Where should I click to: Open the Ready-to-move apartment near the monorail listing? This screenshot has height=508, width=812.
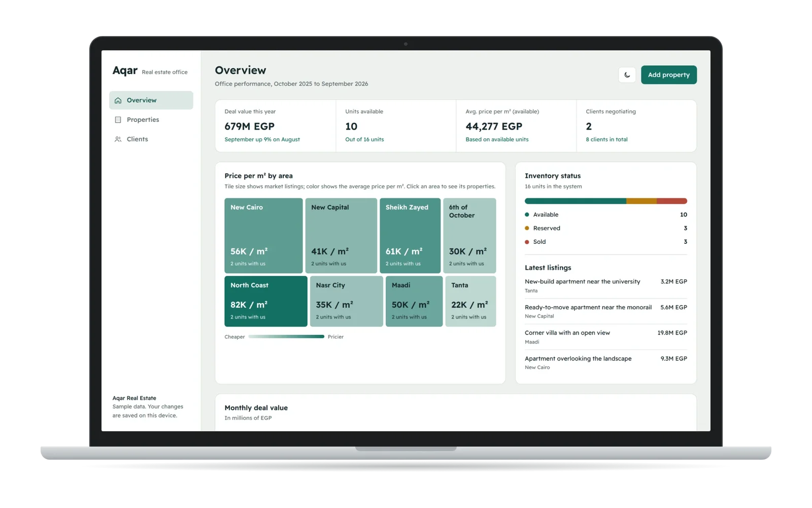pos(606,311)
